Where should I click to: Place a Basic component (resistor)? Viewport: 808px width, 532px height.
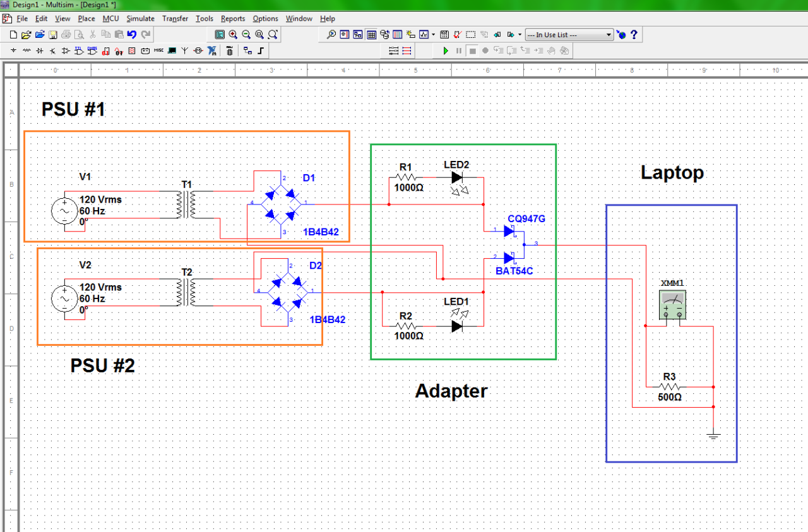tap(27, 50)
